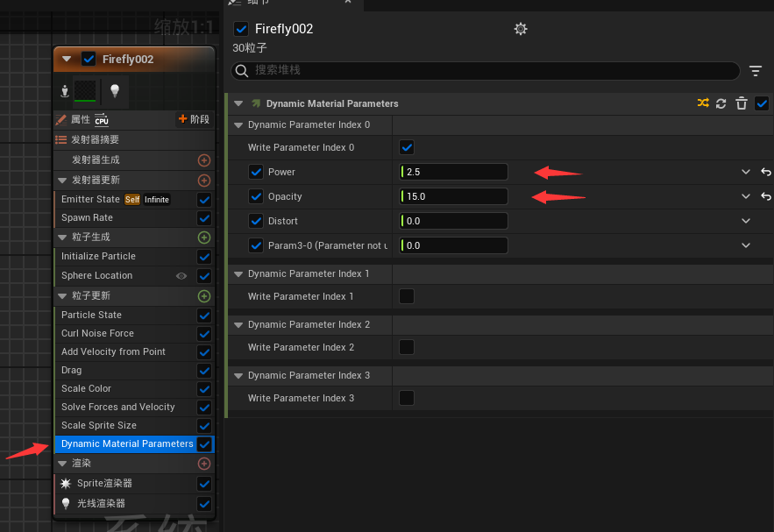Click the Opacity value field showing 15.0
774x532 pixels.
453,196
